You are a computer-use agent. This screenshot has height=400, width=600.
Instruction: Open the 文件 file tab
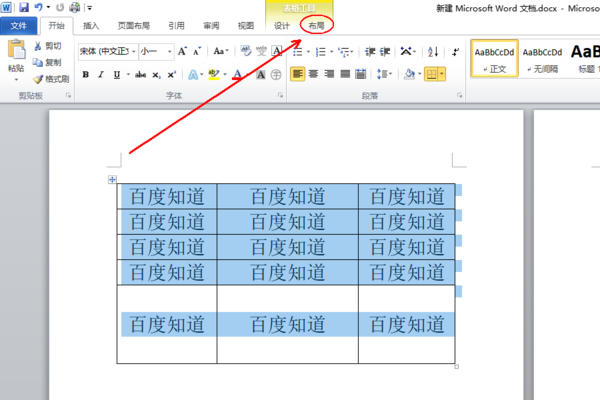click(x=18, y=26)
